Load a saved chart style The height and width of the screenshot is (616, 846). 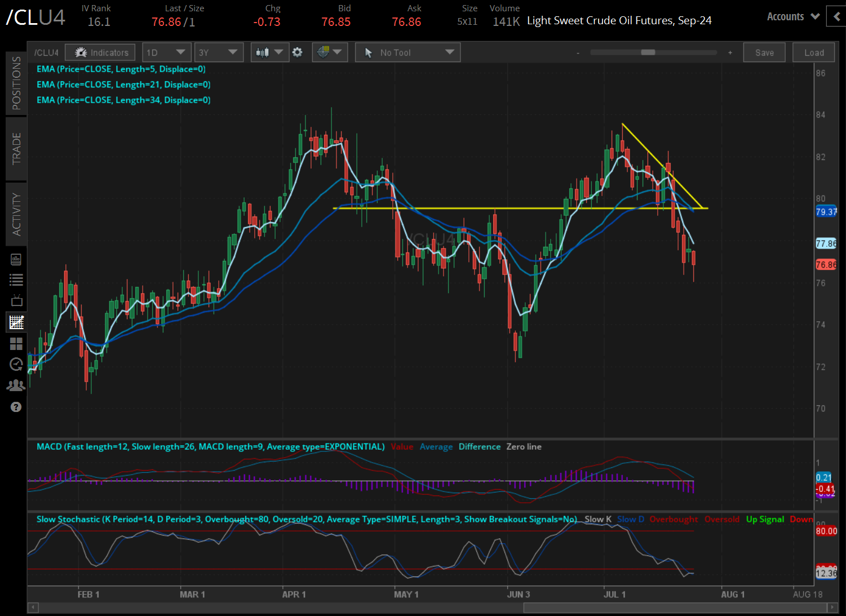(813, 52)
